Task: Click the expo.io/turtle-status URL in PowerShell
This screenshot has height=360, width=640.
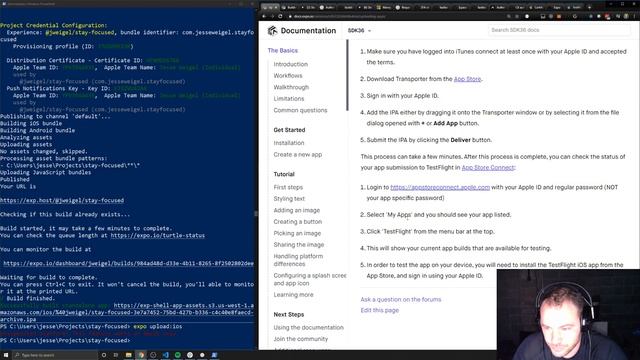Action: click(x=158, y=236)
